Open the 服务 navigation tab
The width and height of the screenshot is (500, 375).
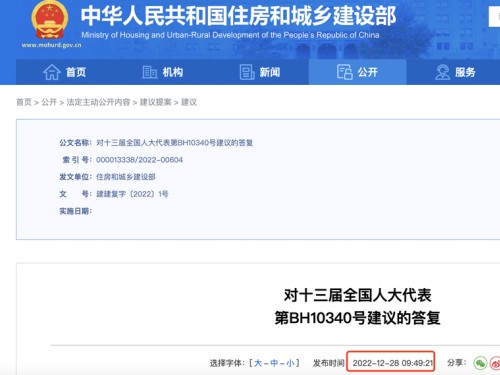(x=455, y=72)
